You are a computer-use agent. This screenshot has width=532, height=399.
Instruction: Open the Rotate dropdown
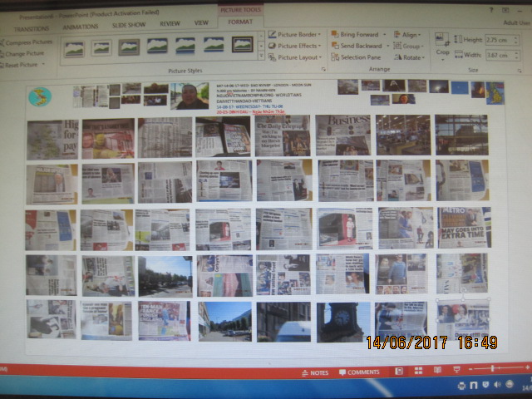410,57
